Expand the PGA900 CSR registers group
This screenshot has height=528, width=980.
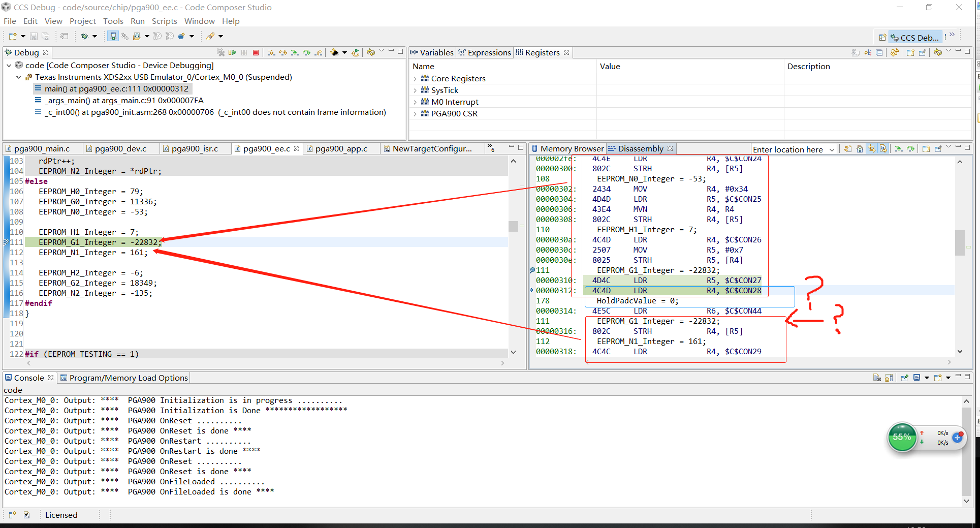pos(417,113)
